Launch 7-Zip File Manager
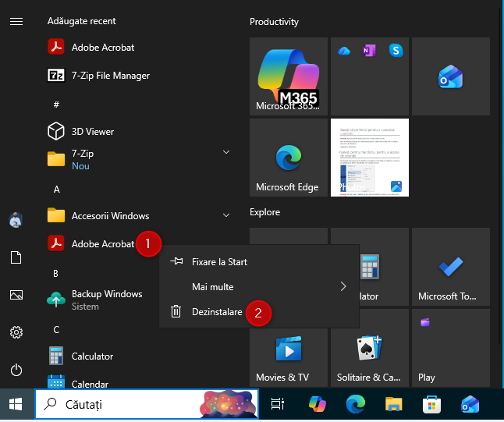The height and width of the screenshot is (422, 504). (x=110, y=76)
